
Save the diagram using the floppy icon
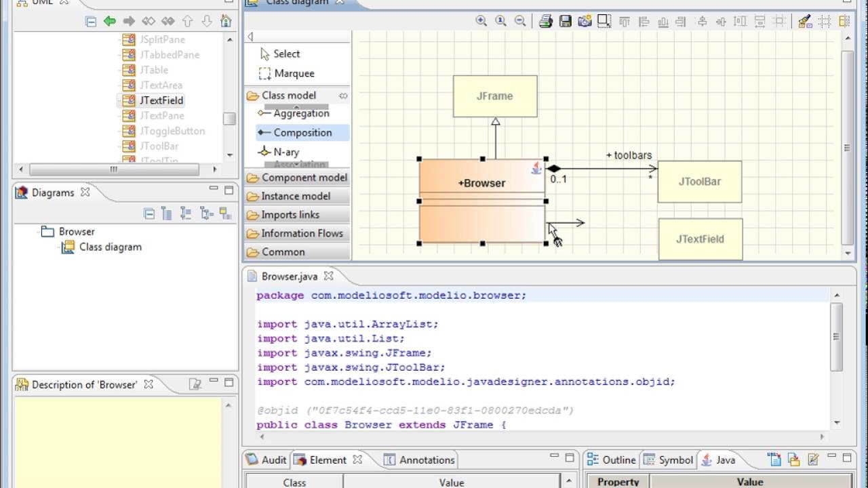565,21
